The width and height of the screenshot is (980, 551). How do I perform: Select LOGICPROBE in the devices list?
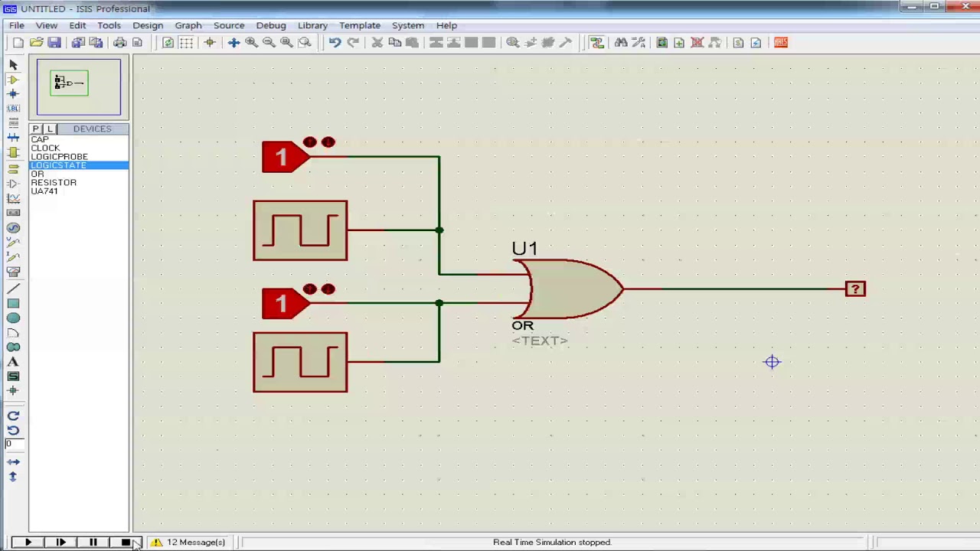coord(59,157)
